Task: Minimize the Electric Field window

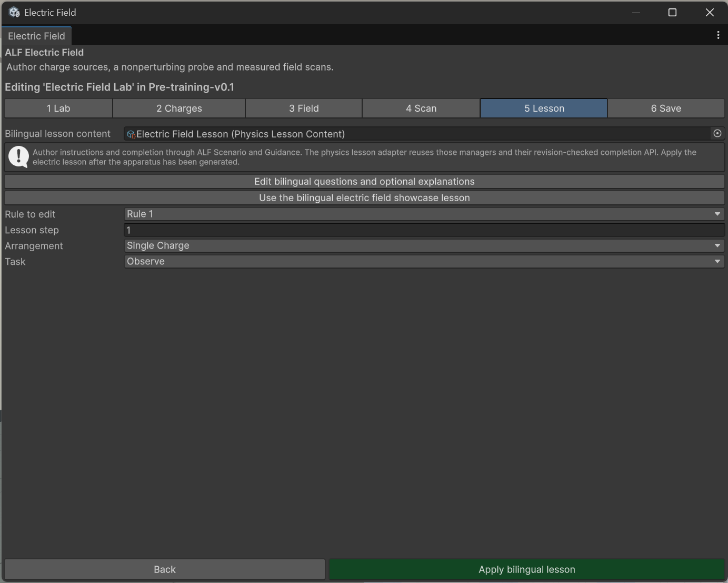Action: point(636,12)
